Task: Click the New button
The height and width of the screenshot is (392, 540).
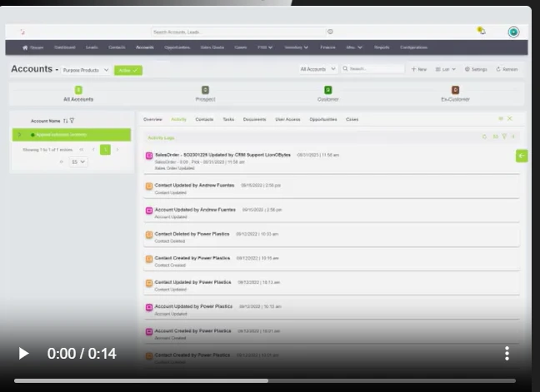Action: coord(419,69)
